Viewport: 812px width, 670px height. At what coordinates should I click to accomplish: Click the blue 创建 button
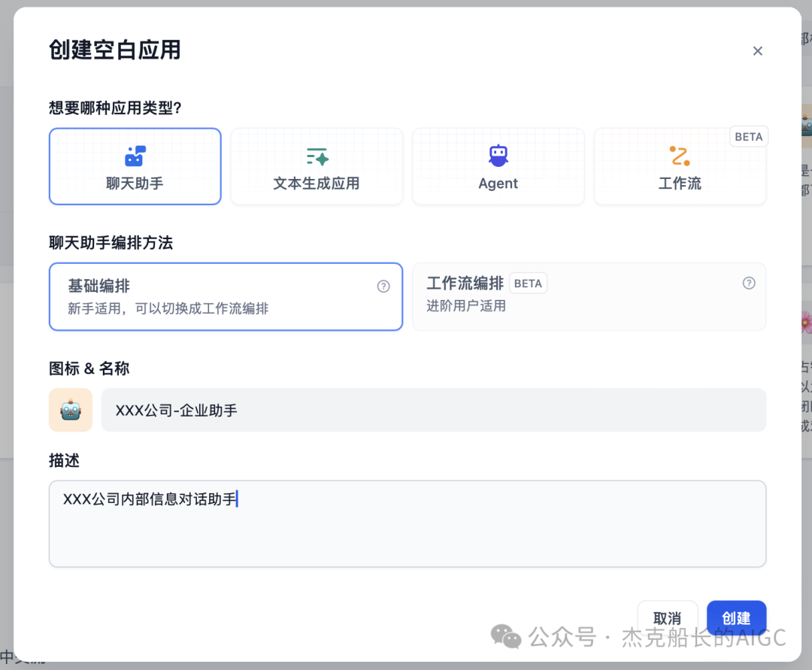[x=736, y=617]
